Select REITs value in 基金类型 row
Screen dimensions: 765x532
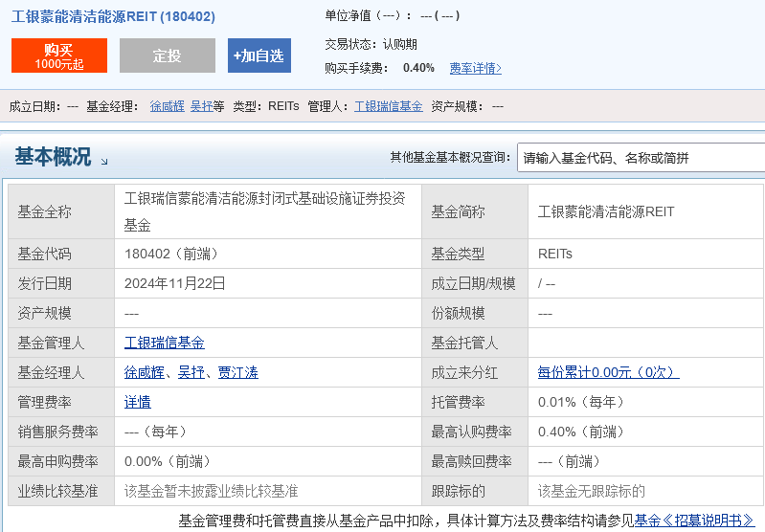(554, 255)
